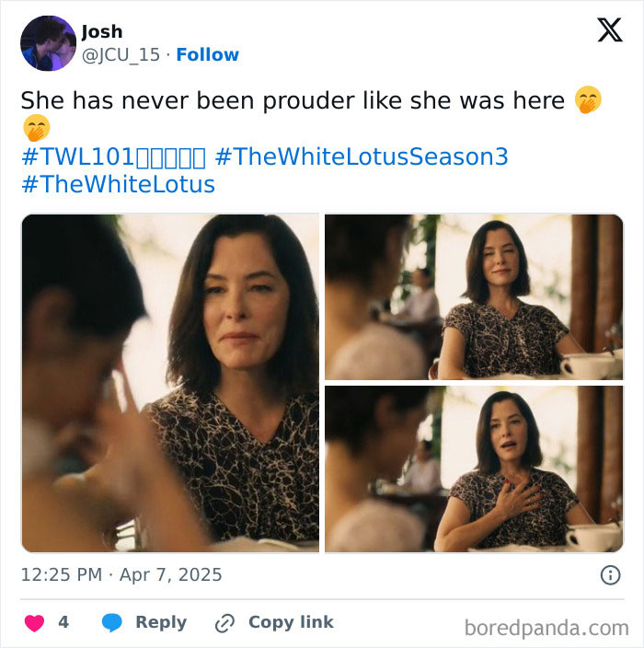644x648 pixels.
Task: Open the #TheWhiteLotusSeason3 hashtag
Action: click(x=361, y=156)
